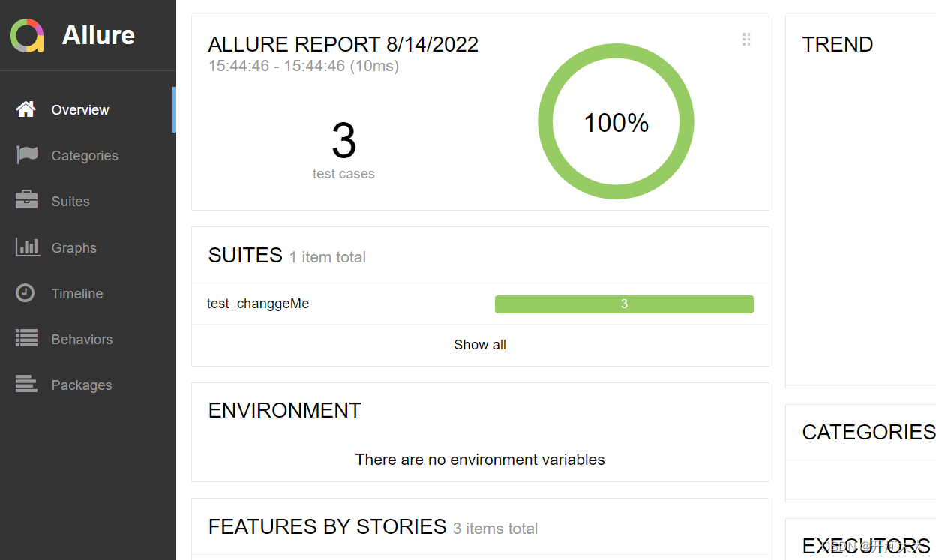
Task: Click the Overview home icon
Action: point(26,109)
